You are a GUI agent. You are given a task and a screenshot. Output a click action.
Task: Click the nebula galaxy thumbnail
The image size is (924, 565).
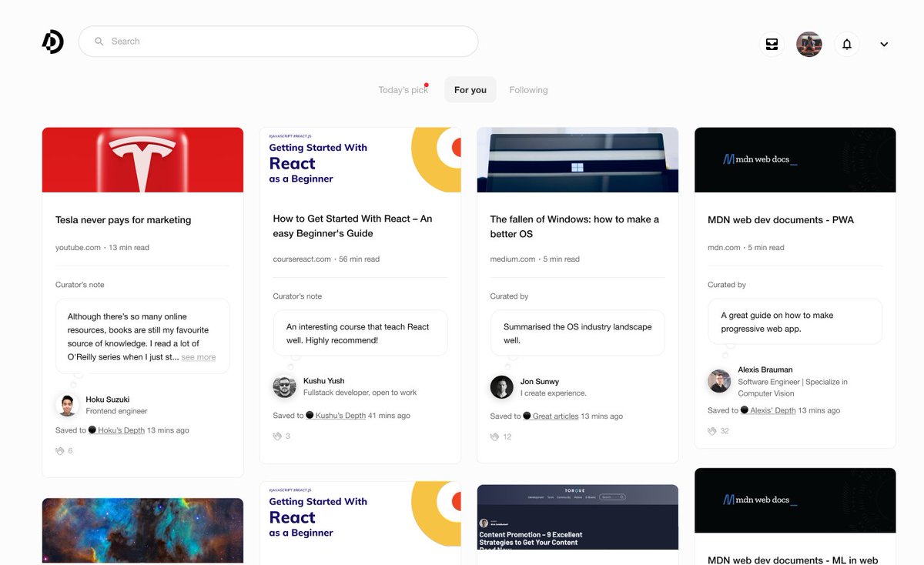coord(142,531)
